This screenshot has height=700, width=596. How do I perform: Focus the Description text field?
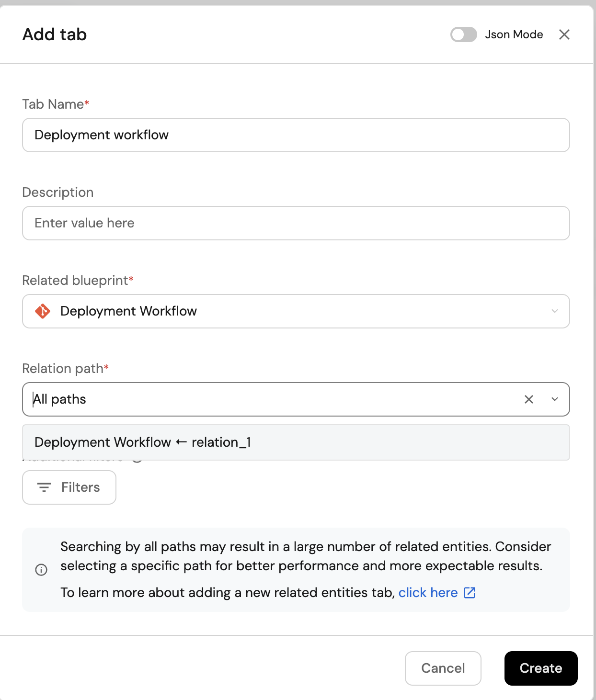point(296,223)
